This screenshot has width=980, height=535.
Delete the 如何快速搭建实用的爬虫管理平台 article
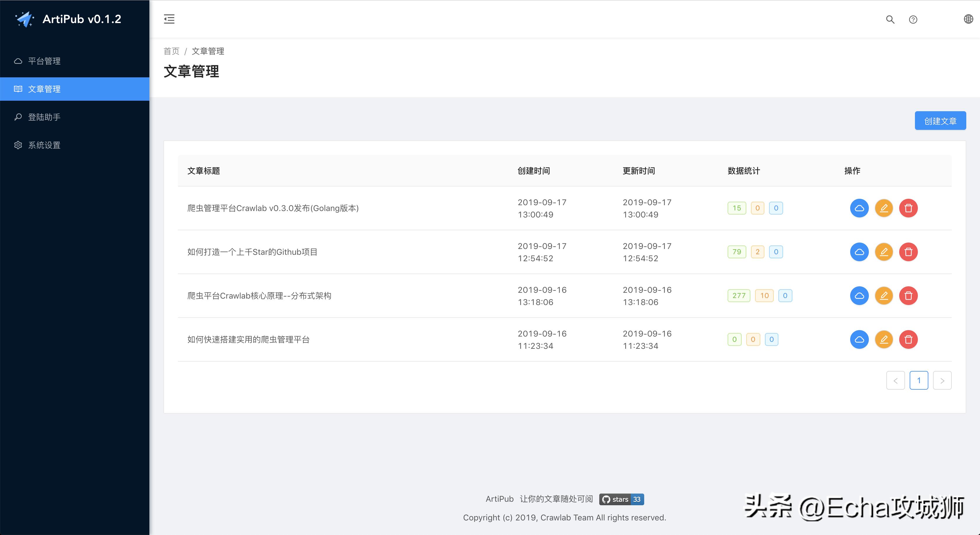point(908,339)
